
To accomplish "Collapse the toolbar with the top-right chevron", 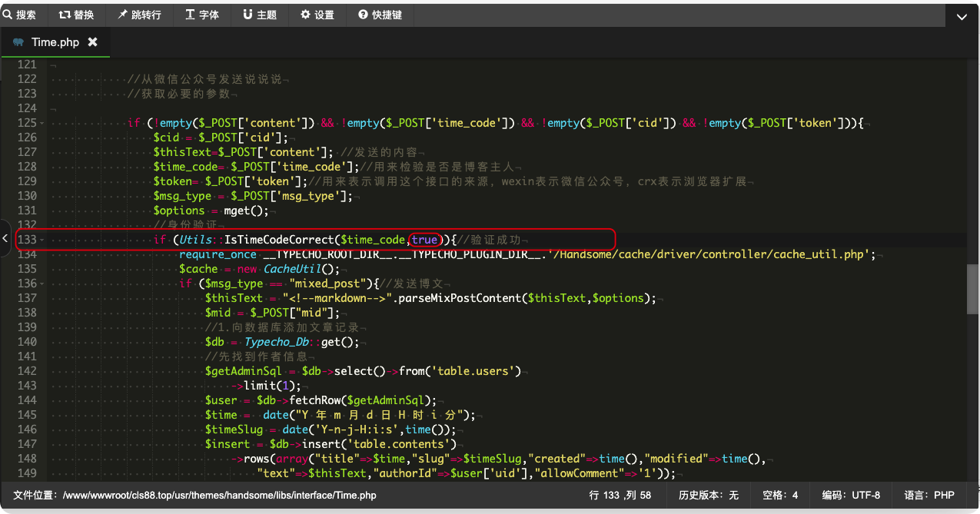I will coord(962,17).
